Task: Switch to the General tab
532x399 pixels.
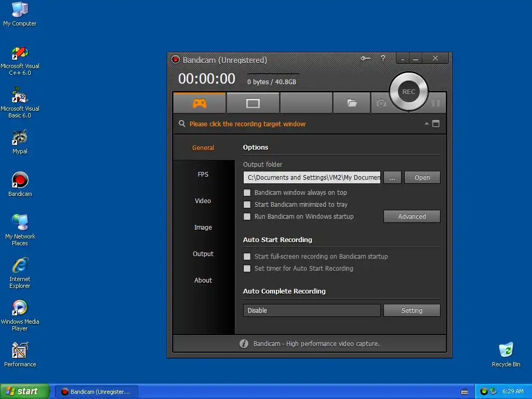Action: click(203, 148)
